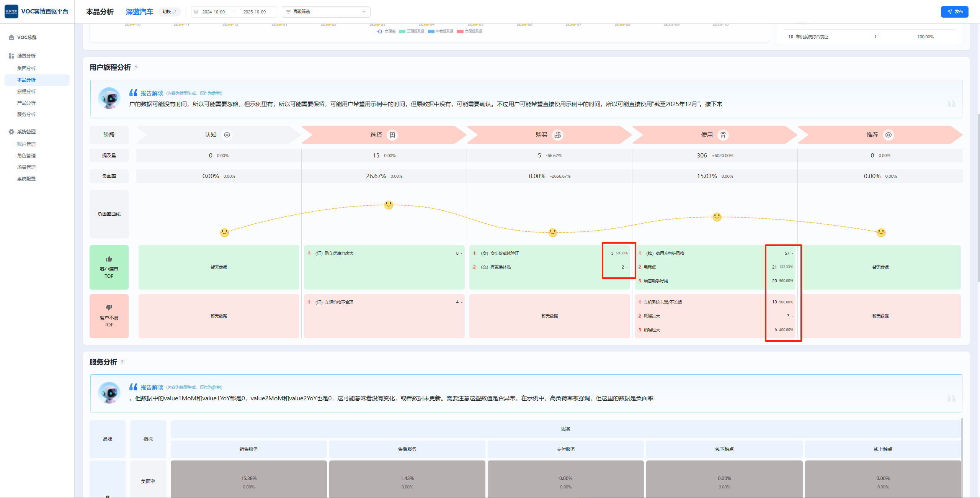Collapse the 系统管理 sidebar group

pyautogui.click(x=26, y=132)
